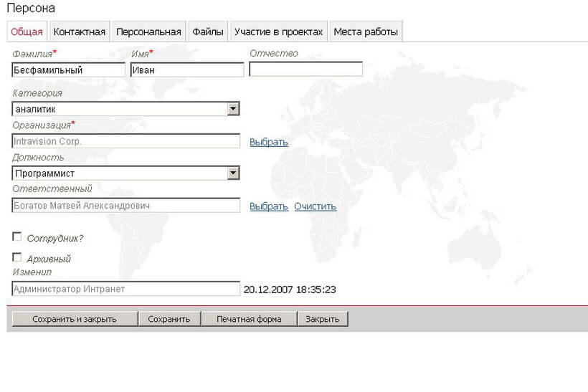Screen dimensions: 588x392
Task: Click Очистить link to clear Ответственный
Action: point(315,206)
